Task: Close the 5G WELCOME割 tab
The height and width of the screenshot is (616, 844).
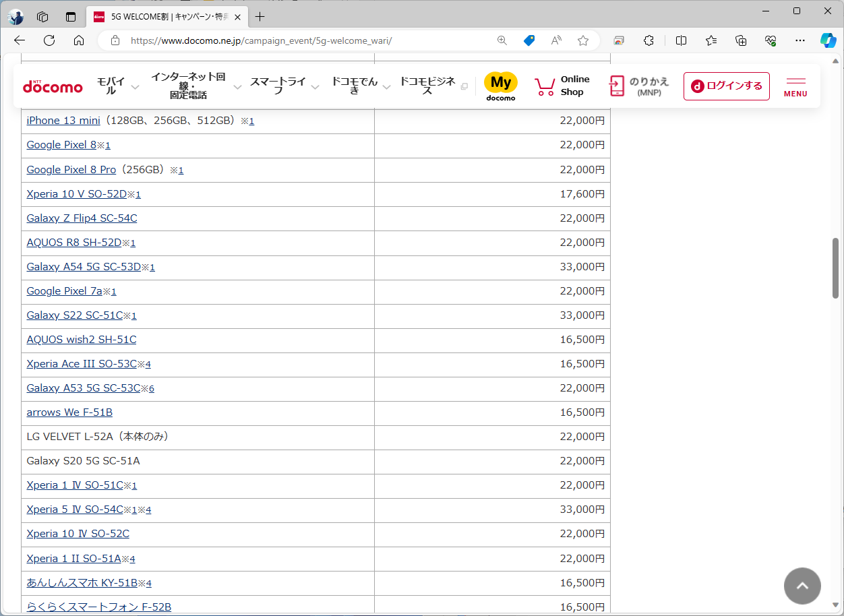Action: point(237,17)
